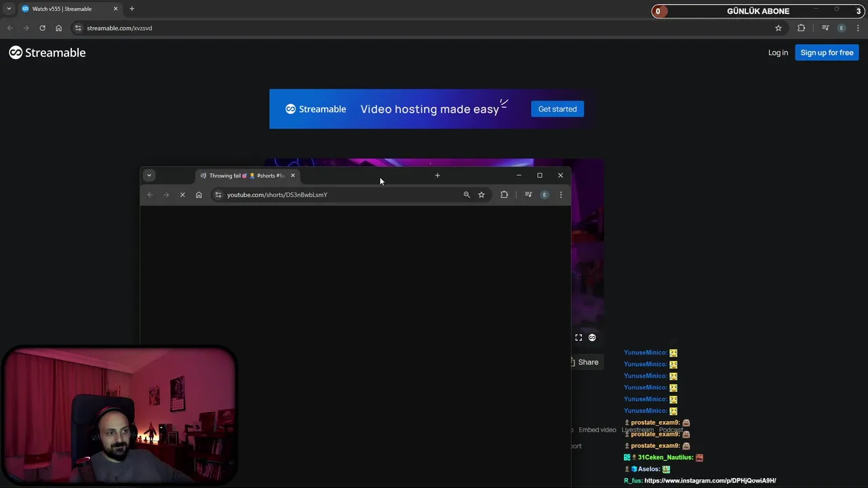Click the home icon in YouTube window

coord(199,195)
